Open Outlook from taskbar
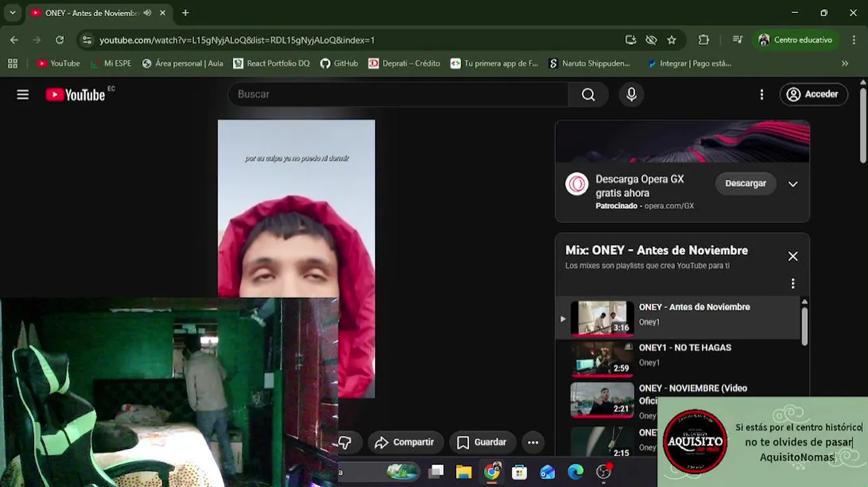868x487 pixels. (547, 471)
